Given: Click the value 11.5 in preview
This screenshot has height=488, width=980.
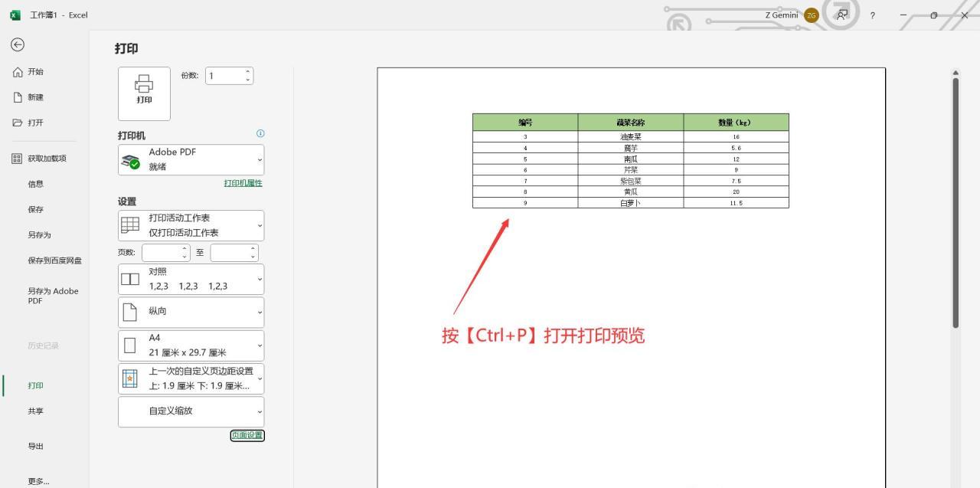Looking at the screenshot, I should (736, 203).
